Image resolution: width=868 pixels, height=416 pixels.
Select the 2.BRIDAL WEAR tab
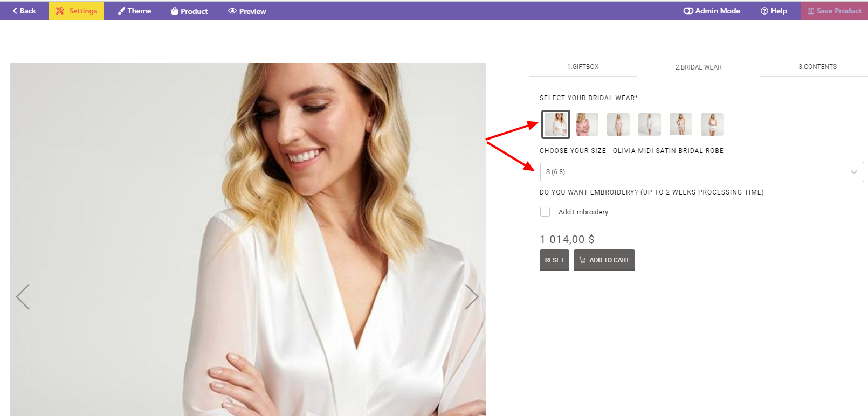(698, 67)
